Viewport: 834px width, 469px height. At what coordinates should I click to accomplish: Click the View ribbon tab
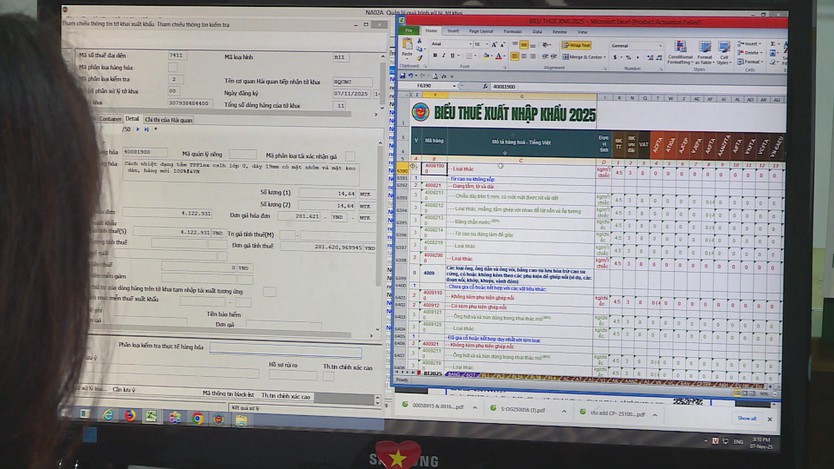click(582, 32)
